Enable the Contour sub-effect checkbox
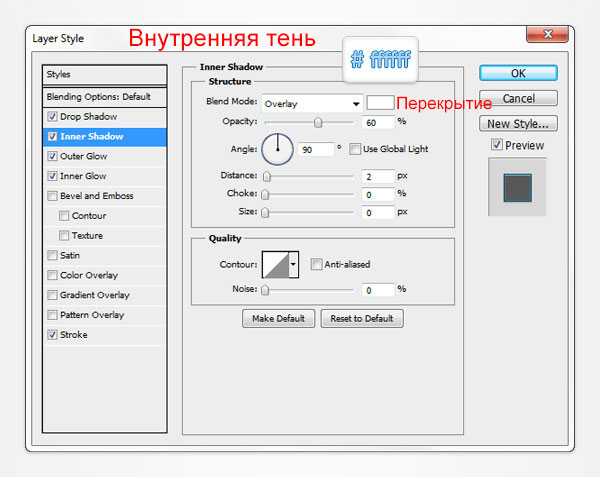The height and width of the screenshot is (477, 600). coord(64,216)
